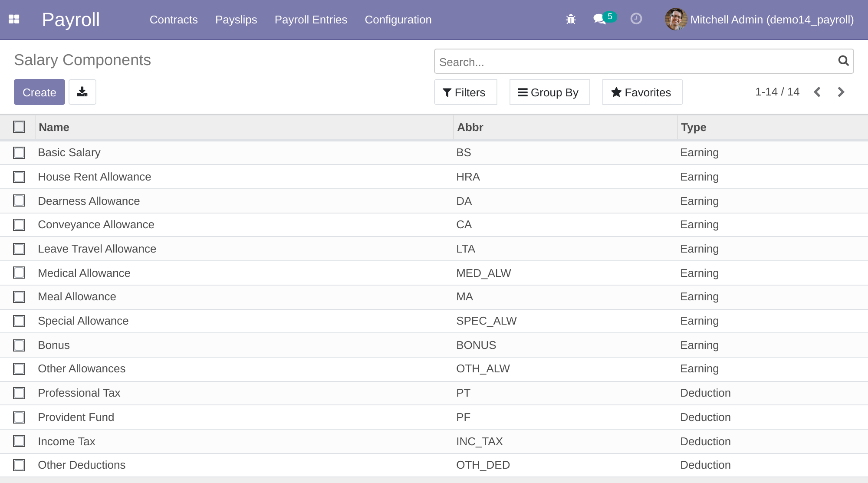Open the Filters dropdown
The height and width of the screenshot is (483, 868).
pos(465,92)
